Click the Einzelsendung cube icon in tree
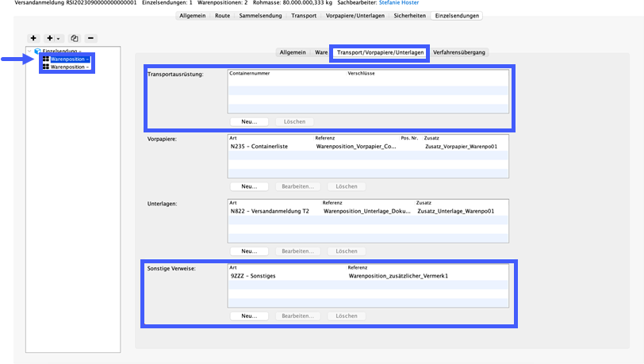The width and height of the screenshot is (644, 364). (37, 51)
